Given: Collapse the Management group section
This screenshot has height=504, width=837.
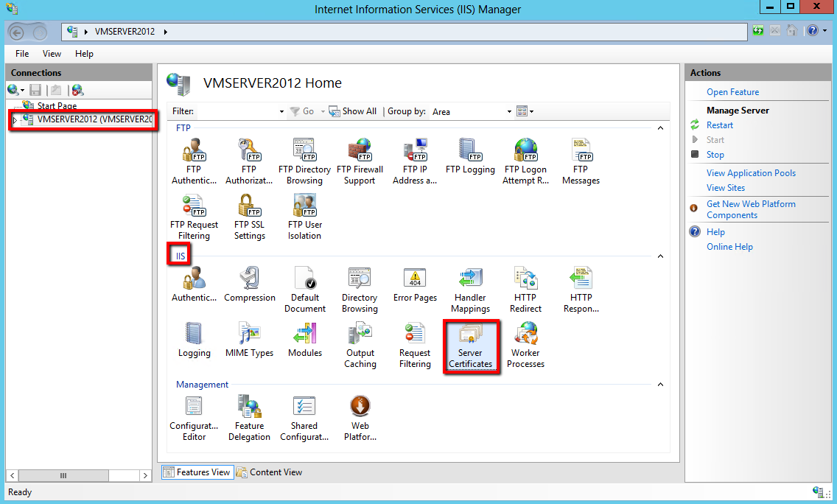Looking at the screenshot, I should 660,385.
